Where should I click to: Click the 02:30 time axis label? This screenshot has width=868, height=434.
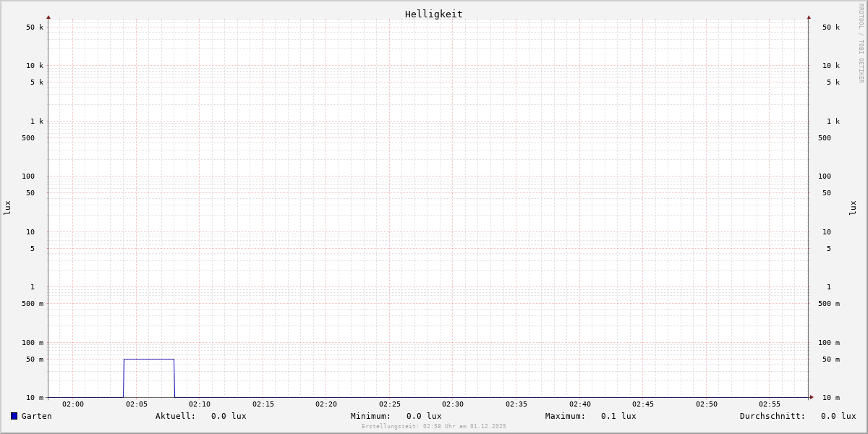(453, 404)
